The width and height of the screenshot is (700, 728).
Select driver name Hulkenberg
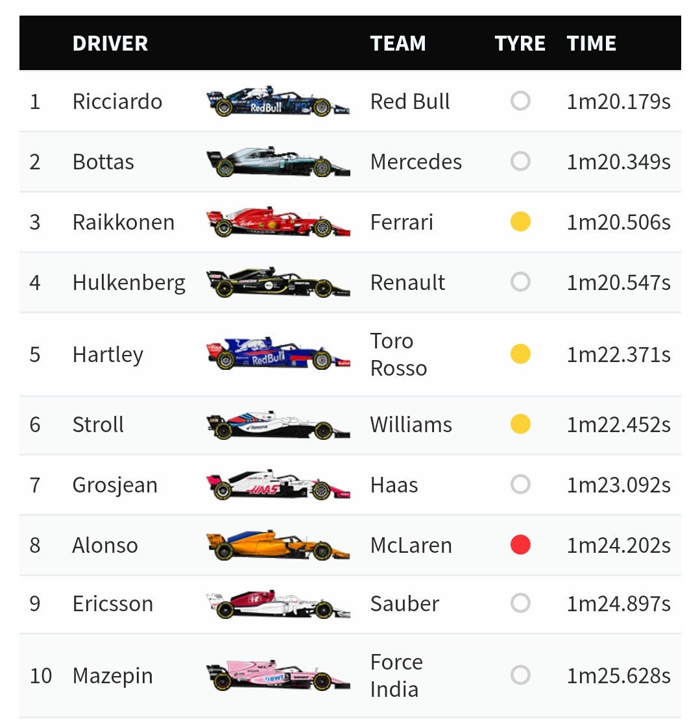129,283
